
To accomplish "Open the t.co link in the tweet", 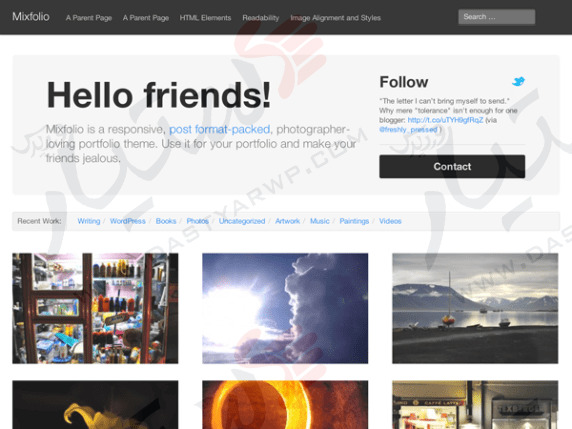I will click(x=445, y=120).
